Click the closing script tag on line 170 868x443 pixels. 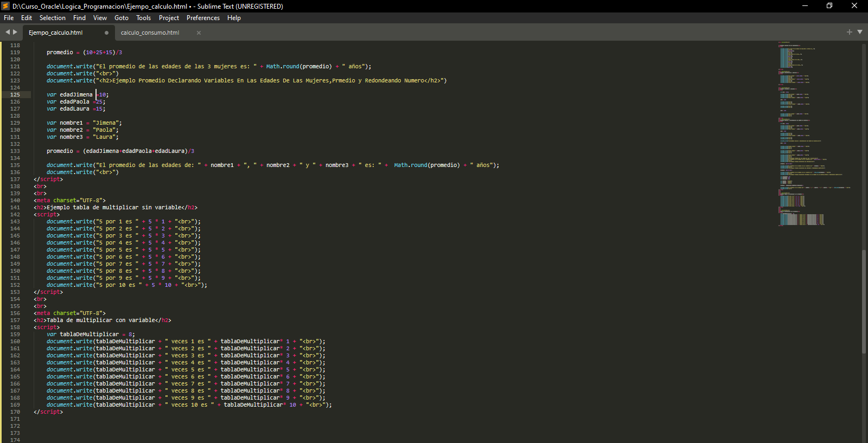(x=48, y=412)
